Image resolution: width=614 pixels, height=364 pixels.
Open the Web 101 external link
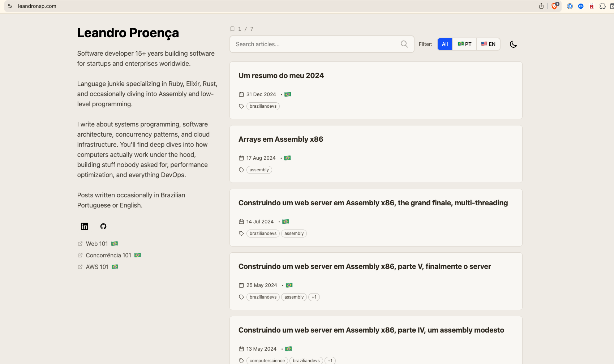[x=97, y=244]
